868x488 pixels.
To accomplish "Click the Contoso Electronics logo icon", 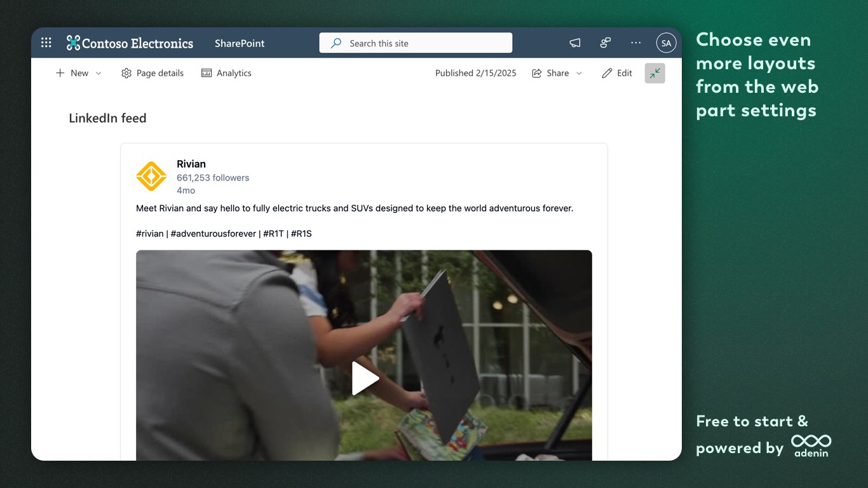I will 74,43.
